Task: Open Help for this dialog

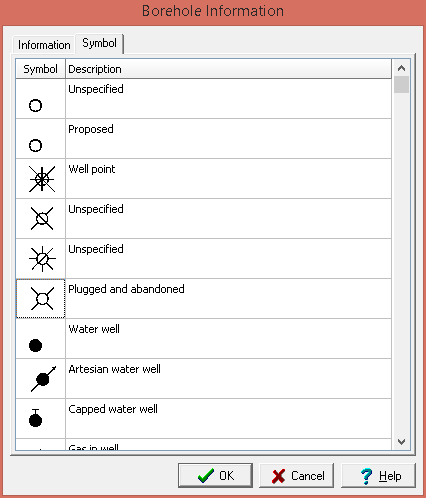Action: 378,475
